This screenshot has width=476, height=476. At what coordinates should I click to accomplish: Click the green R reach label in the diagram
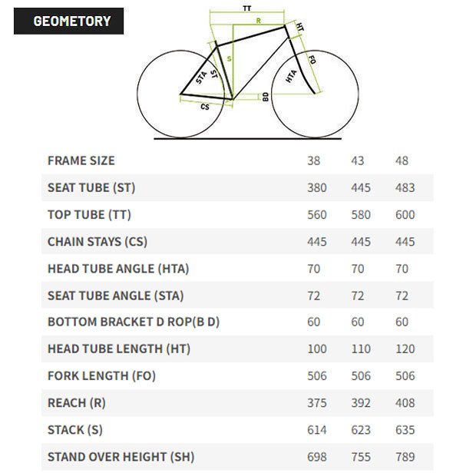(258, 21)
